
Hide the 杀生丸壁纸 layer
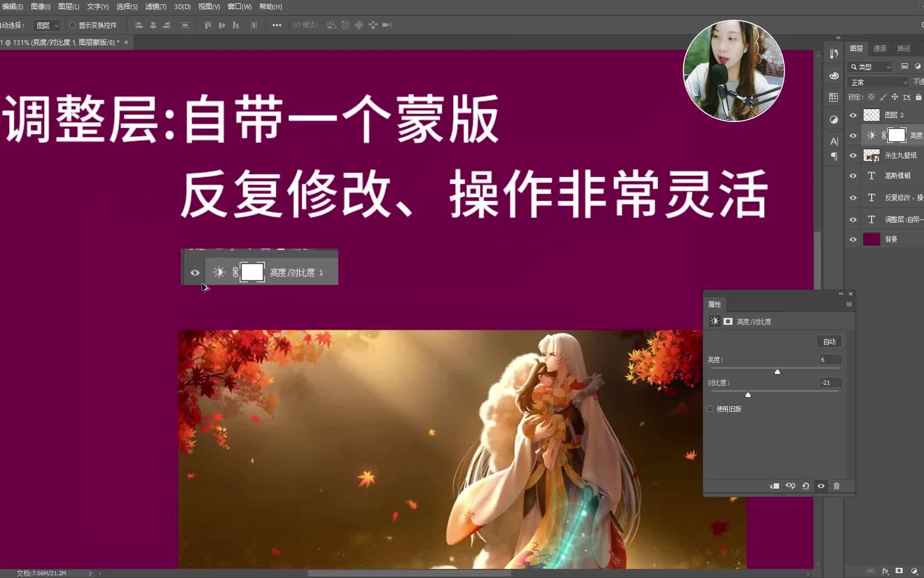coord(853,155)
